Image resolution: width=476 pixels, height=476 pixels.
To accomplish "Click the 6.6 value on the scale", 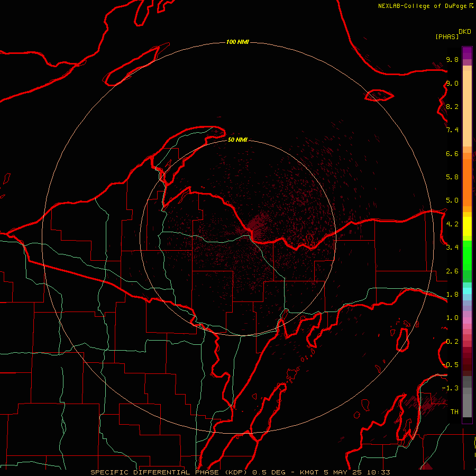I will coord(452,153).
